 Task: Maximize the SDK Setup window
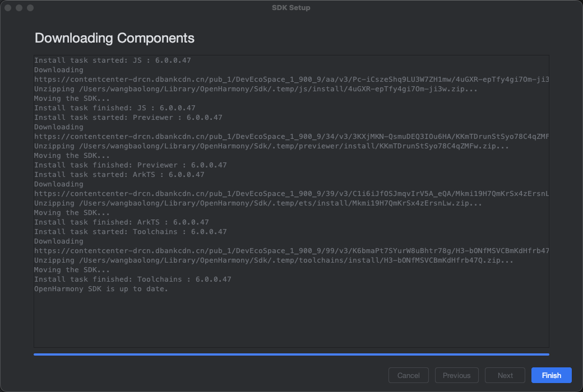point(30,8)
